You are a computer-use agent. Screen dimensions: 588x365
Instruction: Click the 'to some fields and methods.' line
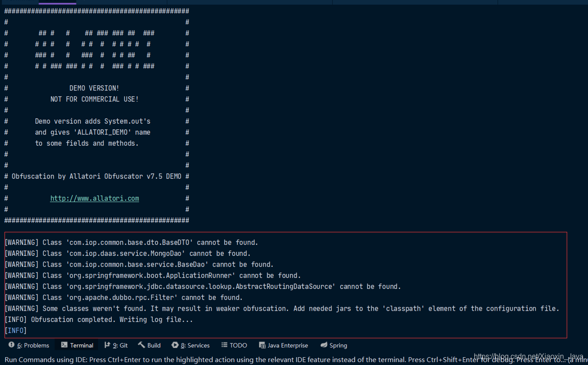pos(87,143)
